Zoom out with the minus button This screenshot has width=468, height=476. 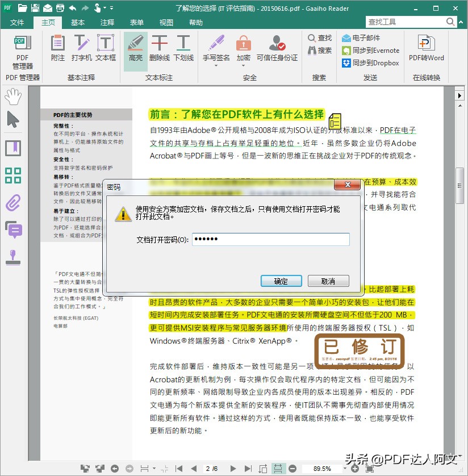coord(292,469)
